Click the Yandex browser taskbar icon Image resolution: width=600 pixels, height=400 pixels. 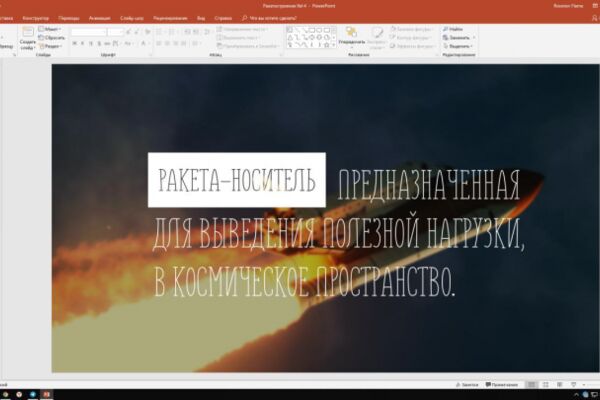point(19,395)
